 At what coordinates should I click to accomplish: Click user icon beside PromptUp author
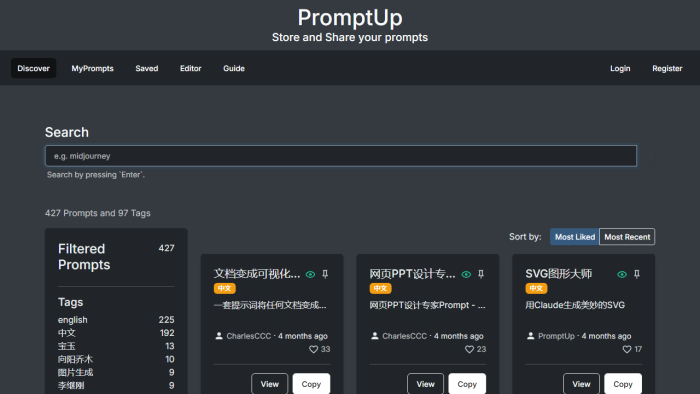click(x=530, y=336)
